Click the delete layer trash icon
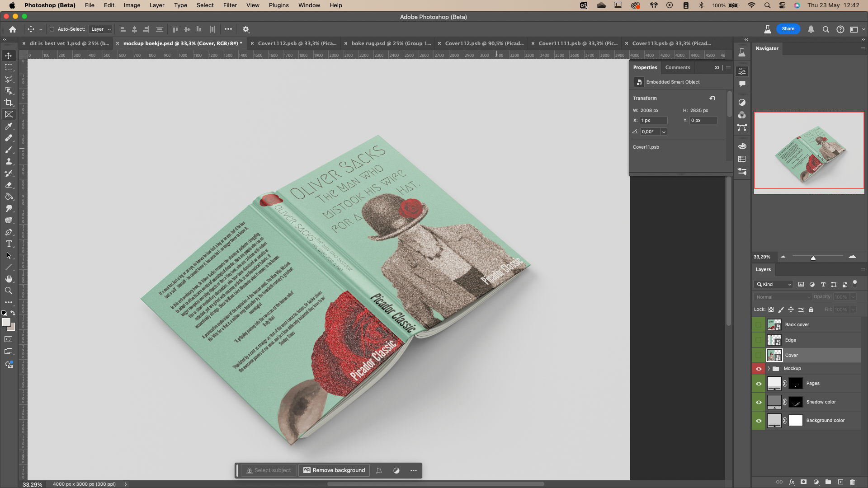Screen dimensions: 868x488 point(852,482)
